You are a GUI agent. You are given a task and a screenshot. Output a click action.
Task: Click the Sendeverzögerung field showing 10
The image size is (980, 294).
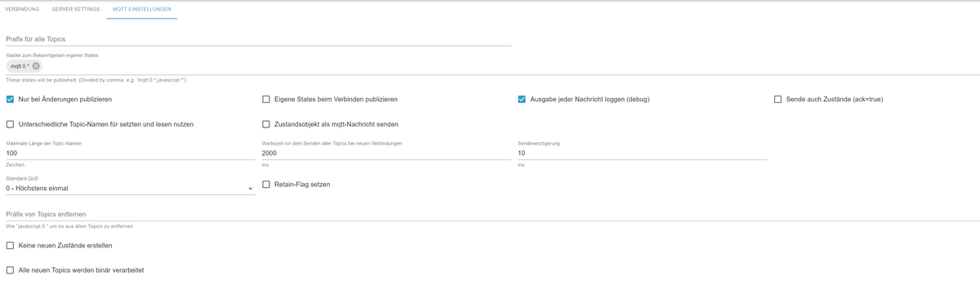642,154
